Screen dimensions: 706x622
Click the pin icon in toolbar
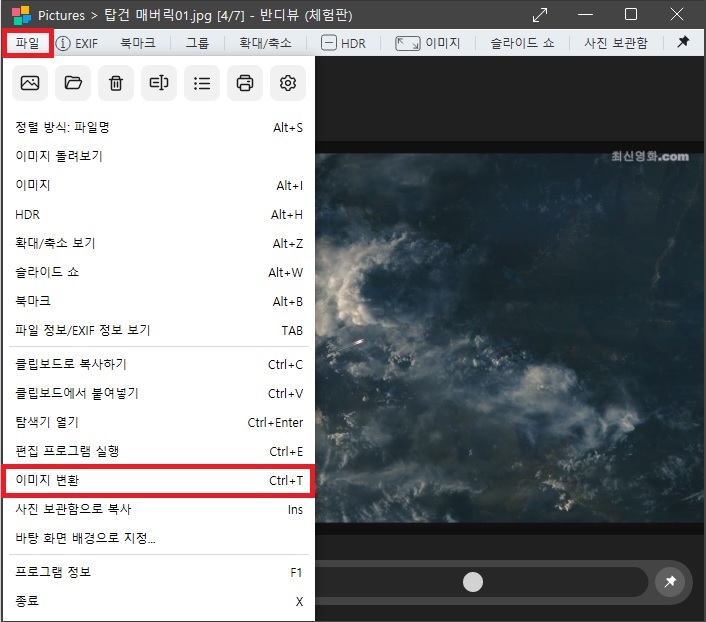[683, 42]
